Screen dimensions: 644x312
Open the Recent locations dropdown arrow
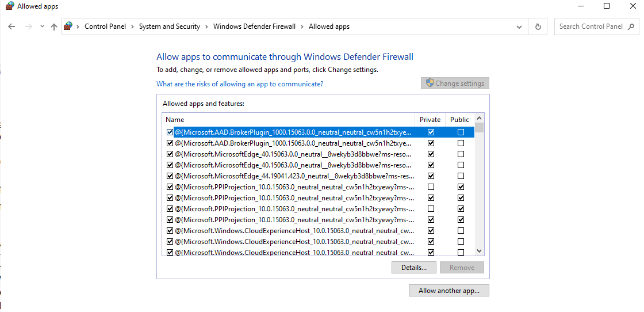[42, 26]
